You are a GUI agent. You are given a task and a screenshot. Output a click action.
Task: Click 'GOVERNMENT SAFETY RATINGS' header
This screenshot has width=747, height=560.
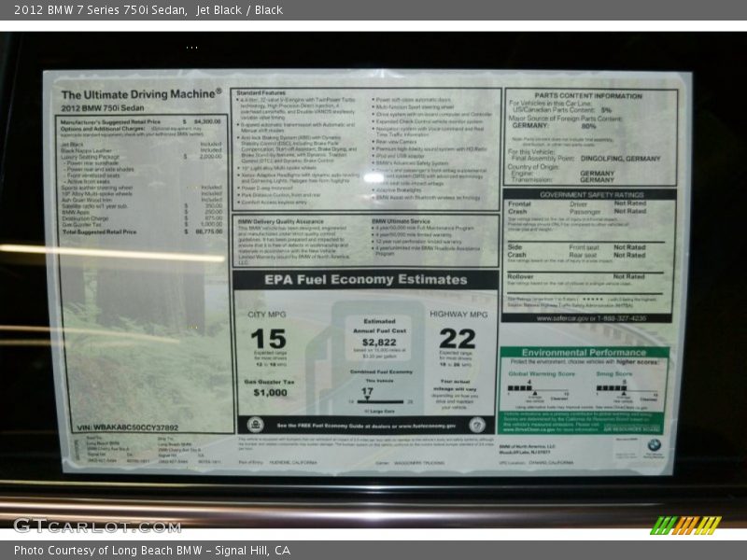pos(591,195)
